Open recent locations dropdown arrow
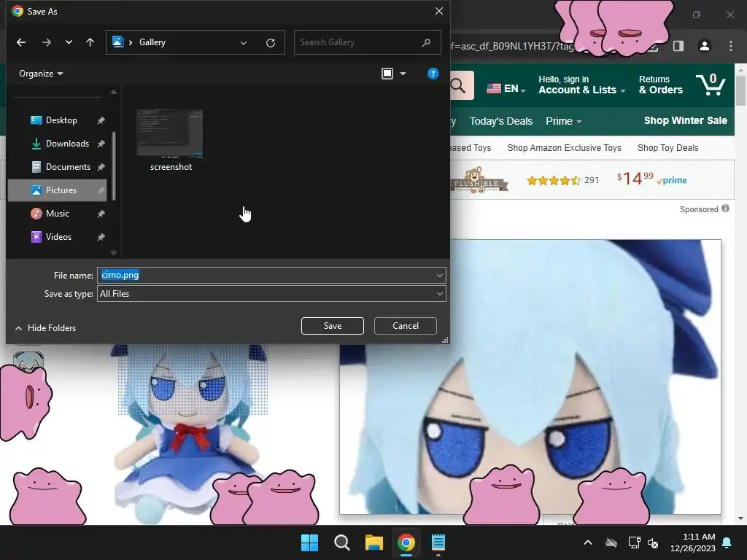747x560 pixels. pos(69,42)
